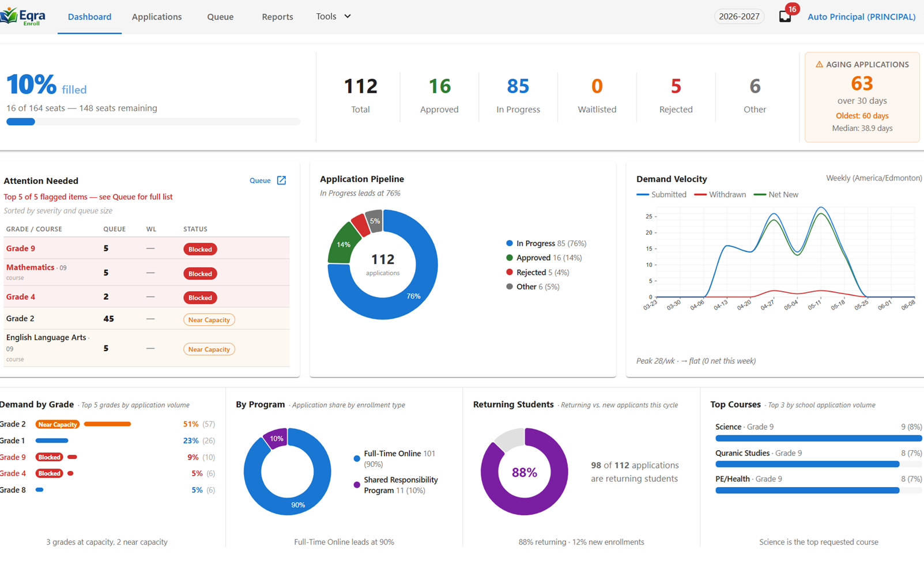Click Near Capacity badge for English Language Arts

pyautogui.click(x=209, y=349)
